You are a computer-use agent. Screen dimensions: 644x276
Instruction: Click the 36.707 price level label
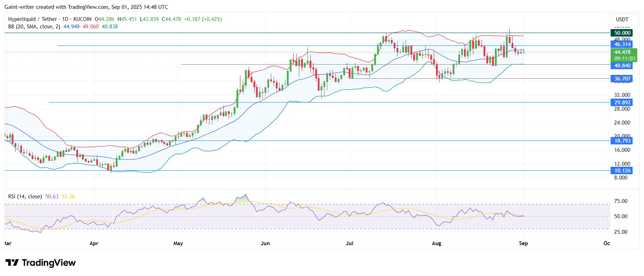coord(622,79)
